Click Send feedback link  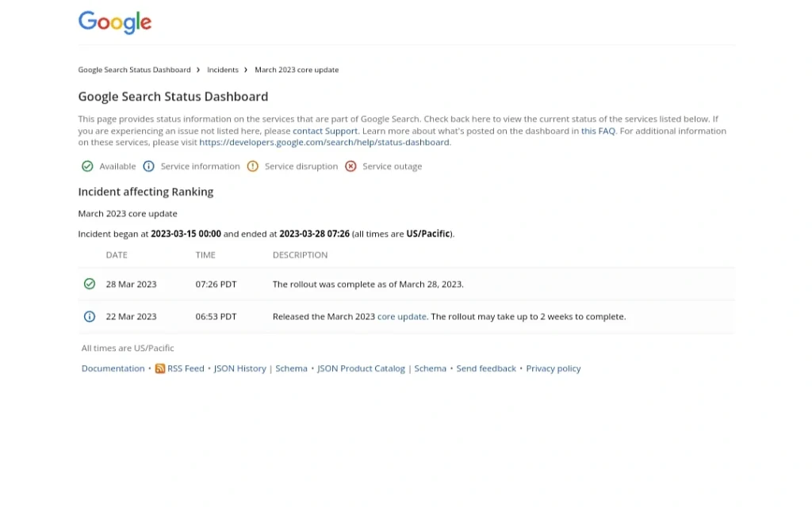(x=486, y=368)
